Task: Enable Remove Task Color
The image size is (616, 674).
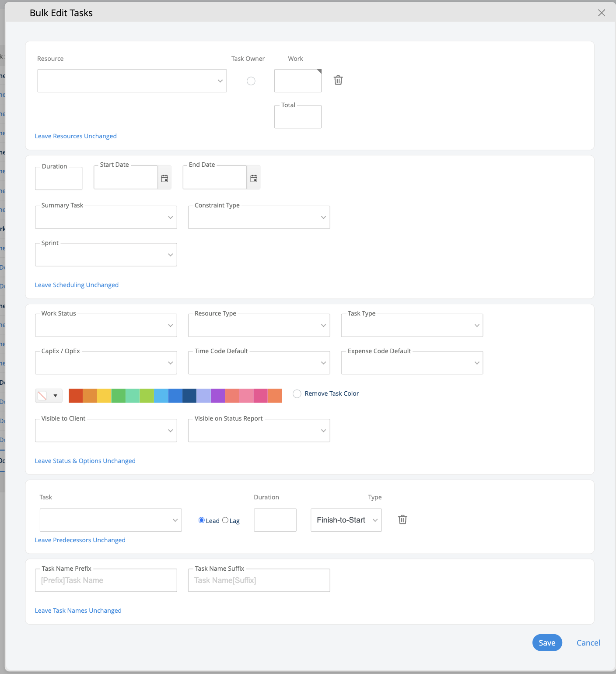Action: tap(297, 393)
